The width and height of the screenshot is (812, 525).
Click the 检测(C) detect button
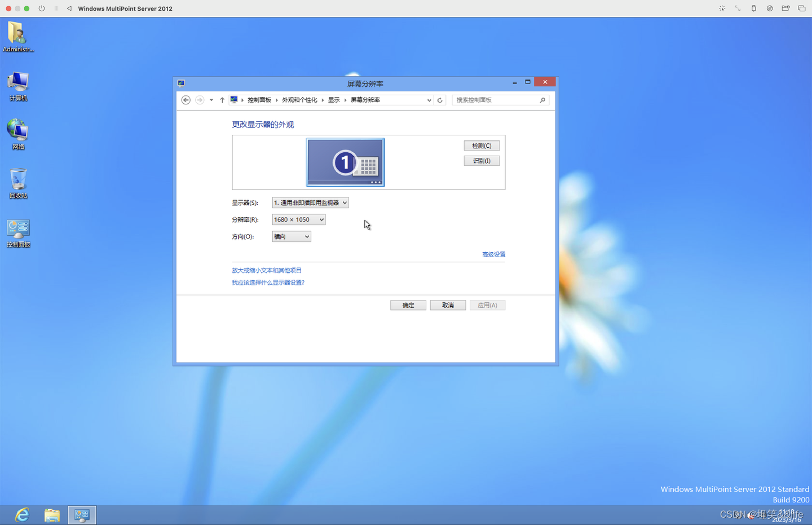click(482, 145)
